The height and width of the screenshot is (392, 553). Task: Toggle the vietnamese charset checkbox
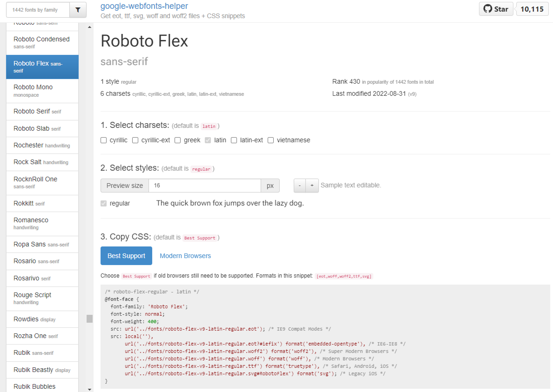271,140
